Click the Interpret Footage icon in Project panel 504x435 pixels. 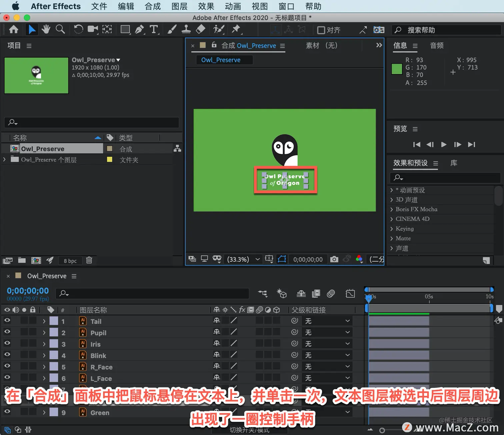[x=8, y=261]
